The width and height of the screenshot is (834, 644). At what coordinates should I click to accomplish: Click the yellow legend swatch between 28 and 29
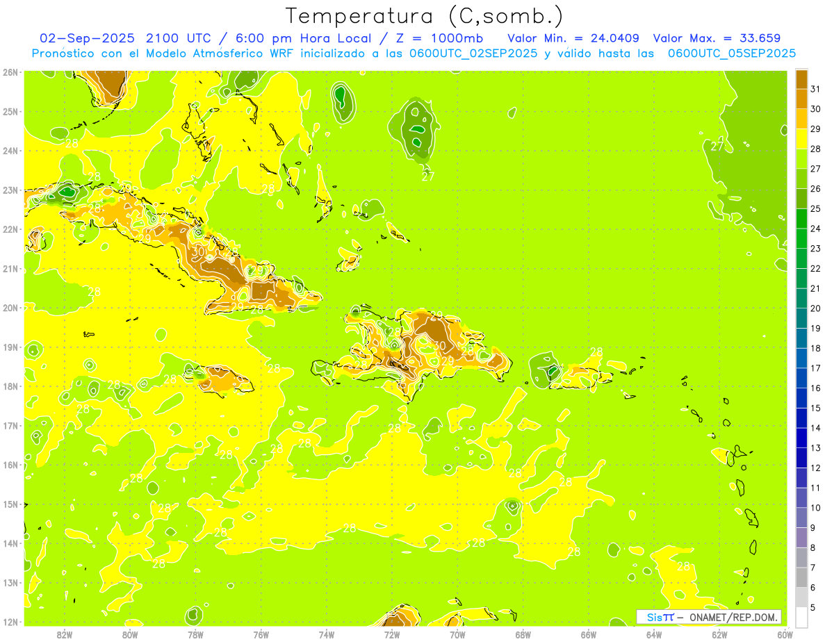(x=801, y=139)
